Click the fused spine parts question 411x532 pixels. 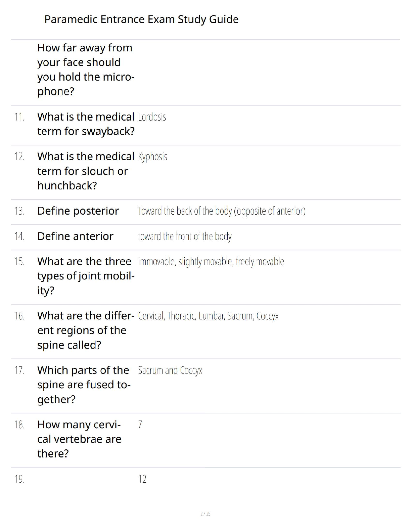(x=84, y=385)
